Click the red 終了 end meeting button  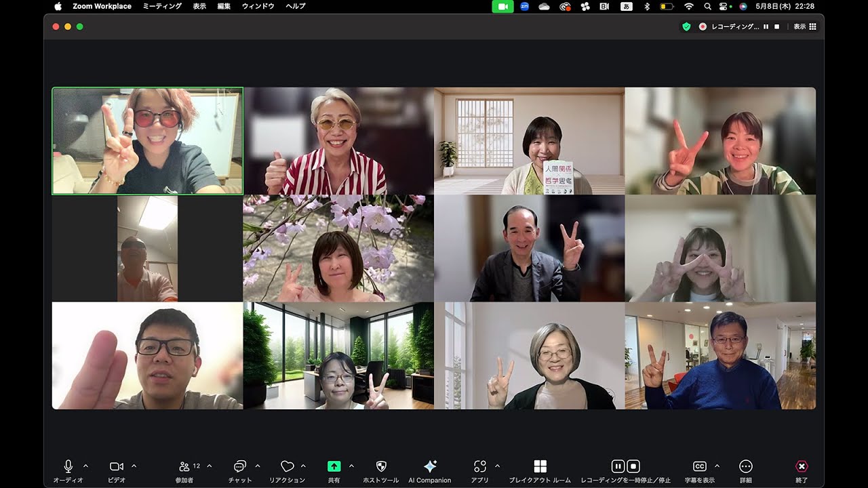[801, 466]
